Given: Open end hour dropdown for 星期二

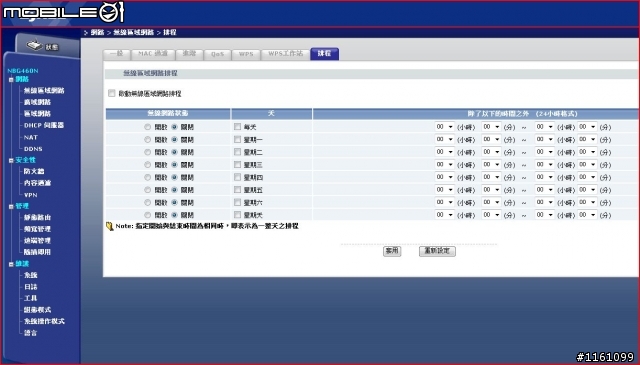Looking at the screenshot, I should point(544,152).
